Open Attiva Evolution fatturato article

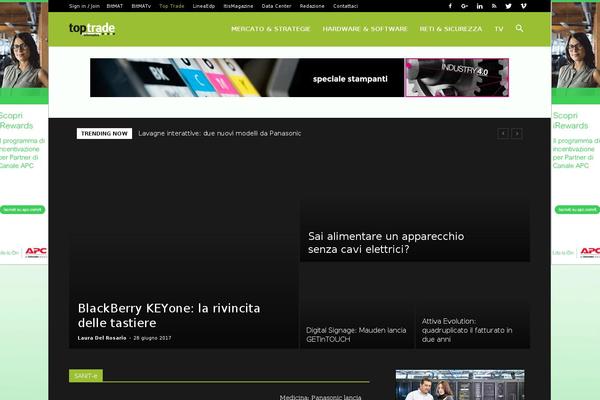467,330
